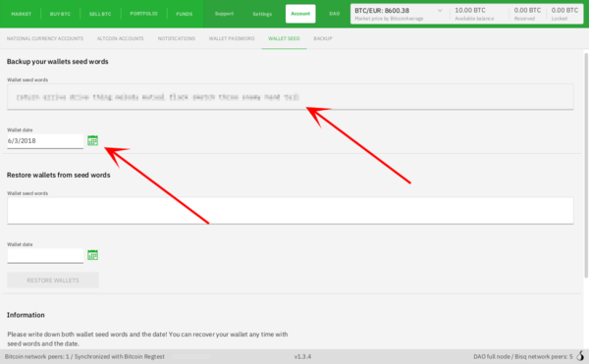This screenshot has width=589, height=364.
Task: Expand the BTC/EUR market price dropdown
Action: point(440,11)
